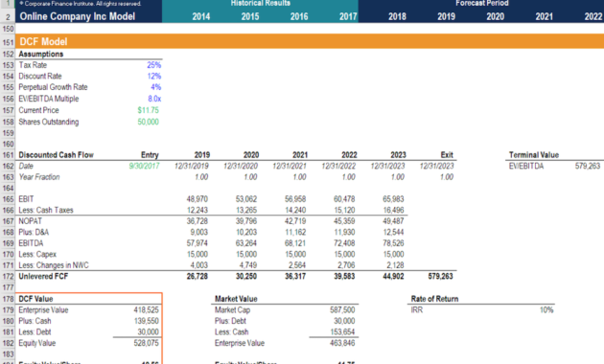
Task: Select the EV/EBITDA Multiple 8.0x cell
Action: [154, 99]
